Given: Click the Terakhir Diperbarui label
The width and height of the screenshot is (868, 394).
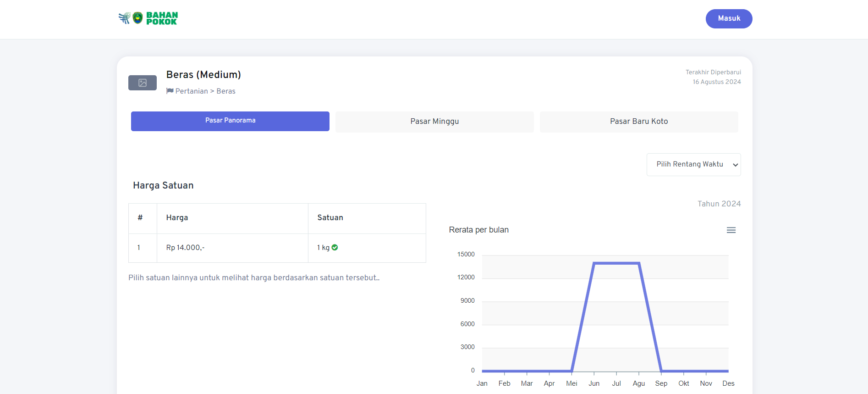Looking at the screenshot, I should click(x=713, y=72).
